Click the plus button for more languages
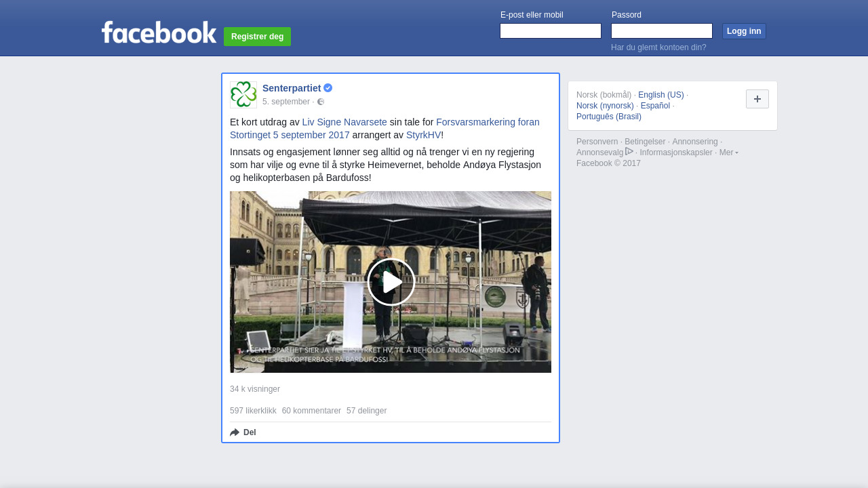 point(757,99)
